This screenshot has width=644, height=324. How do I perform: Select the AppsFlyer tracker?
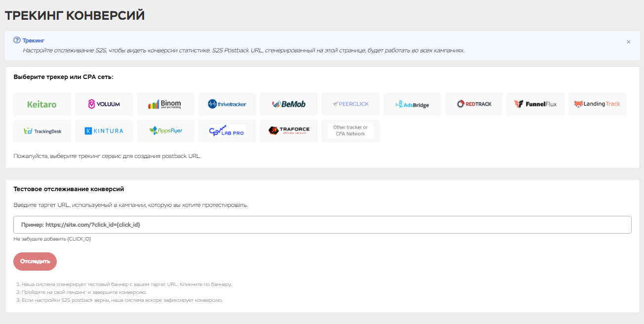point(165,131)
